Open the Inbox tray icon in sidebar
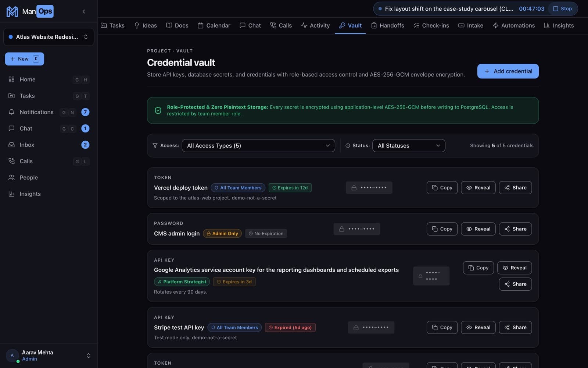 (11, 145)
